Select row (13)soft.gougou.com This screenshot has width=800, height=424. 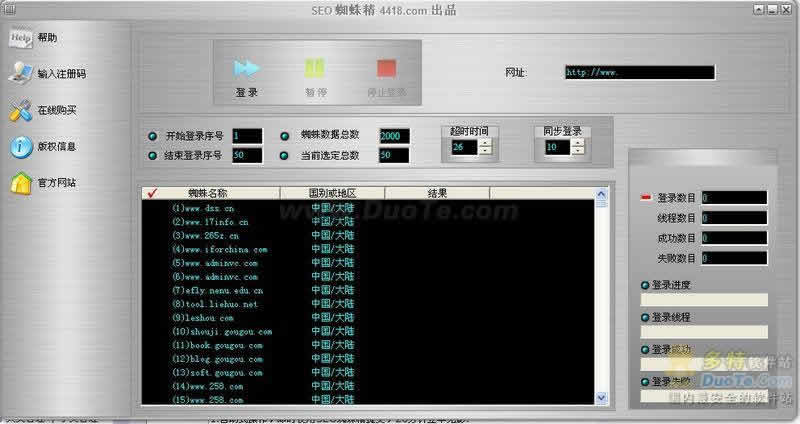coord(368,373)
